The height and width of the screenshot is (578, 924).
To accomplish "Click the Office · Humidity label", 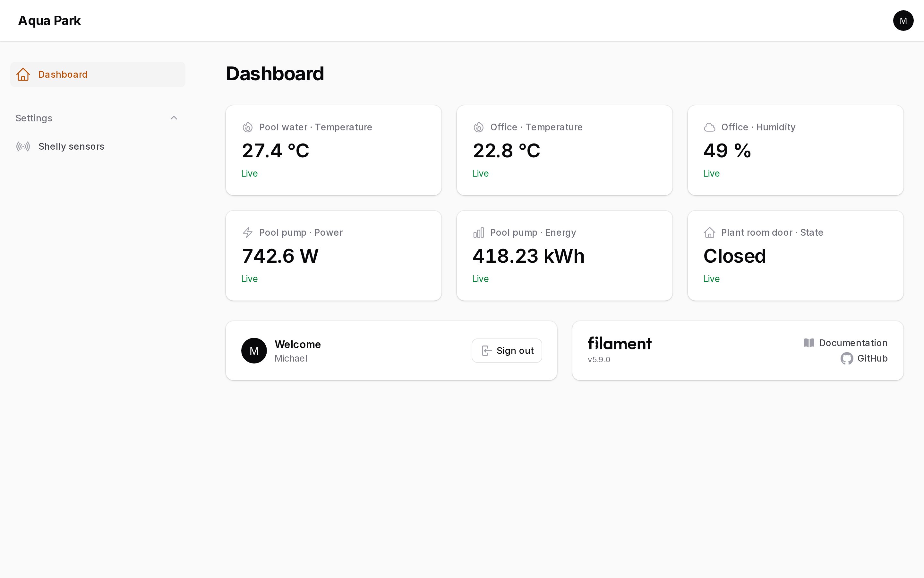I will (x=758, y=127).
